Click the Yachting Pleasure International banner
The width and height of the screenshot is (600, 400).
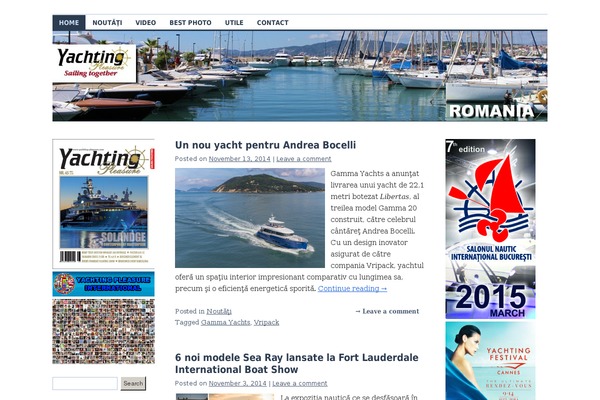104,284
